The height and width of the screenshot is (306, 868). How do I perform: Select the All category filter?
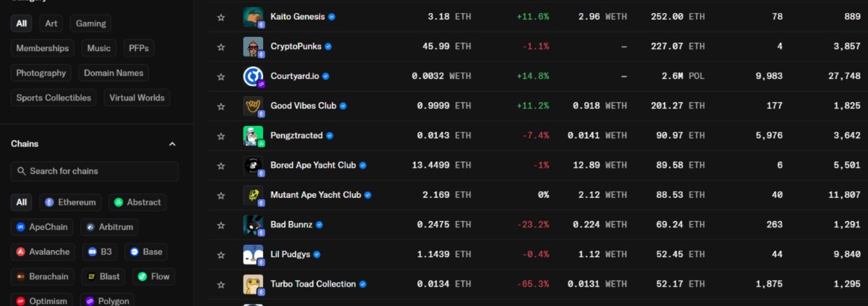tap(21, 23)
